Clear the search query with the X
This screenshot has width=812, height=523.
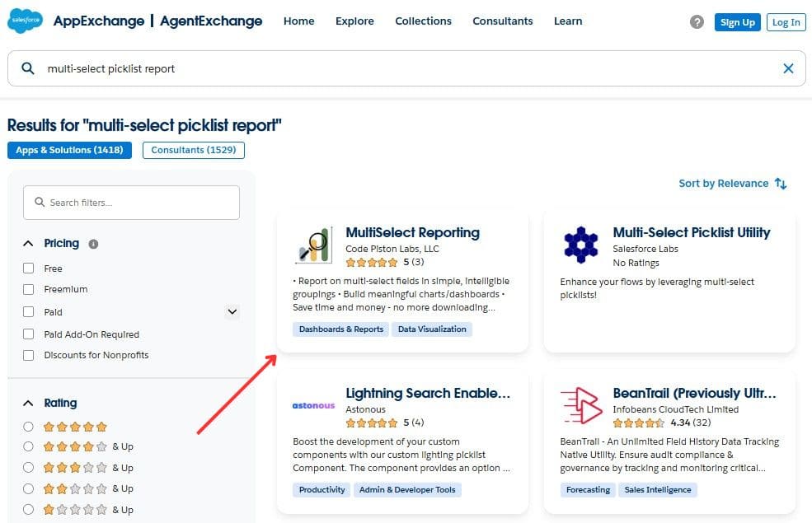788,68
